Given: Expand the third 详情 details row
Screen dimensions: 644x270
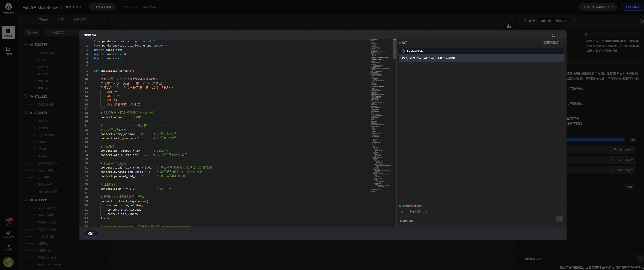Looking at the screenshot, I should (629, 170).
